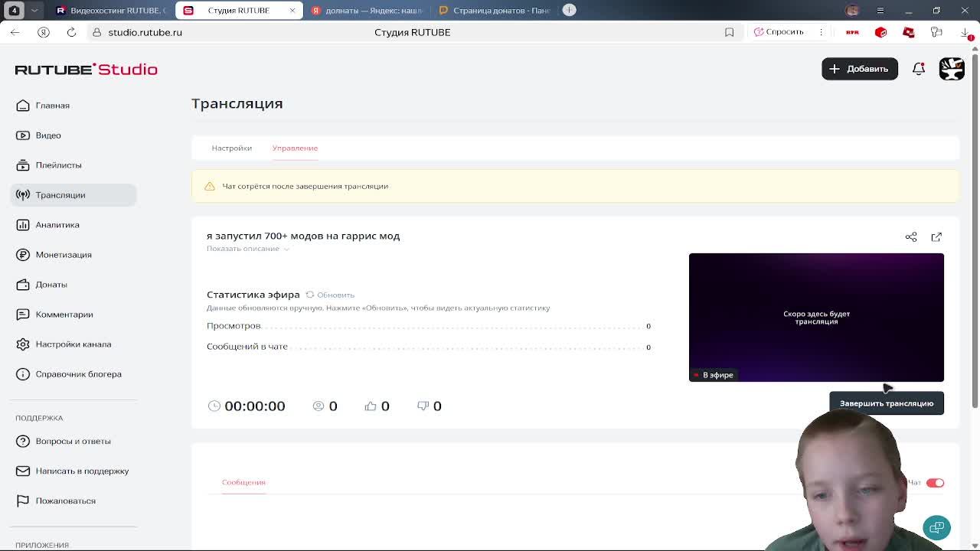The height and width of the screenshot is (551, 980).
Task: Switch to Видеохостинг RUTUBE browser tab
Action: [111, 10]
